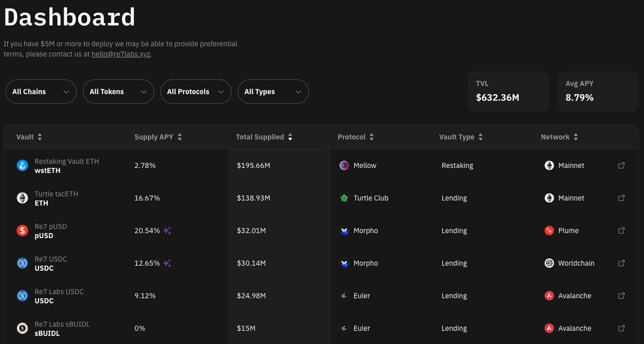
Task: Click Mainnet icon in wstETH row
Action: [549, 165]
